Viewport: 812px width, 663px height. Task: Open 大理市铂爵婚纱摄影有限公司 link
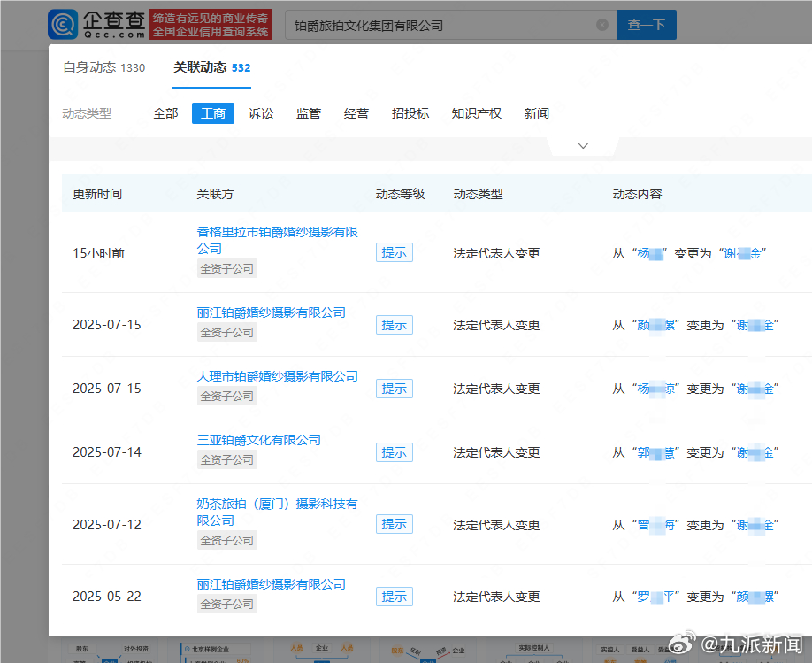pyautogui.click(x=277, y=376)
